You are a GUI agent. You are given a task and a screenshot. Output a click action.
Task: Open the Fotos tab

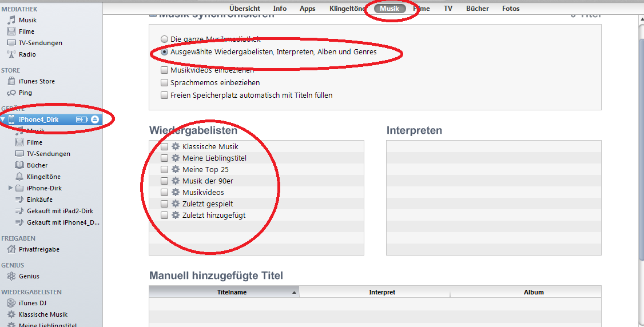coord(511,9)
